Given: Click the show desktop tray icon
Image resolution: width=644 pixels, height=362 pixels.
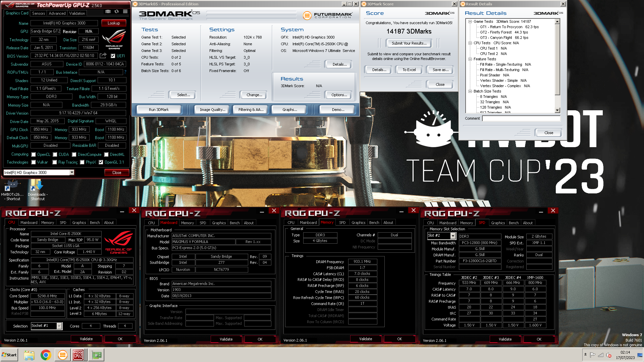Looking at the screenshot, I should click(x=640, y=355).
